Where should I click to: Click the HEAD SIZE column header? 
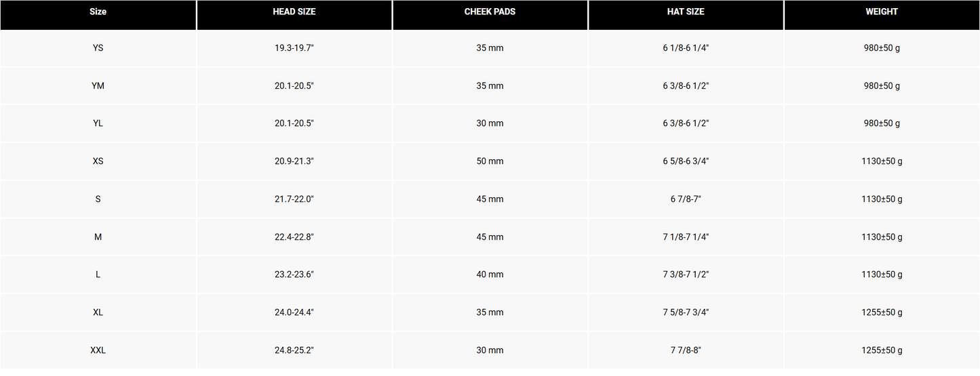(x=294, y=12)
